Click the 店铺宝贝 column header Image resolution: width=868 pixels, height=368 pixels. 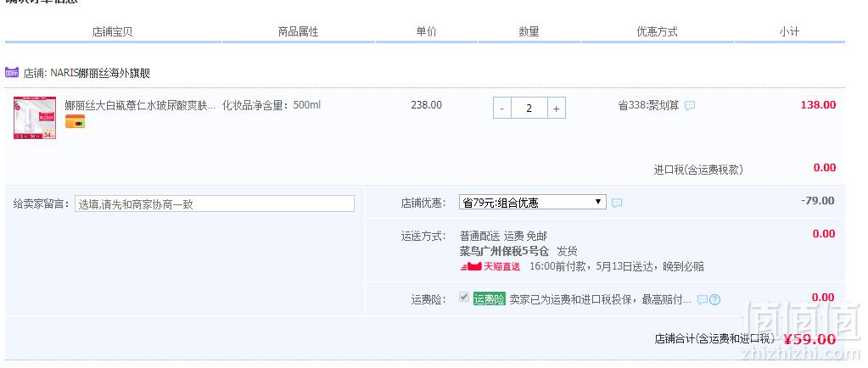(112, 31)
